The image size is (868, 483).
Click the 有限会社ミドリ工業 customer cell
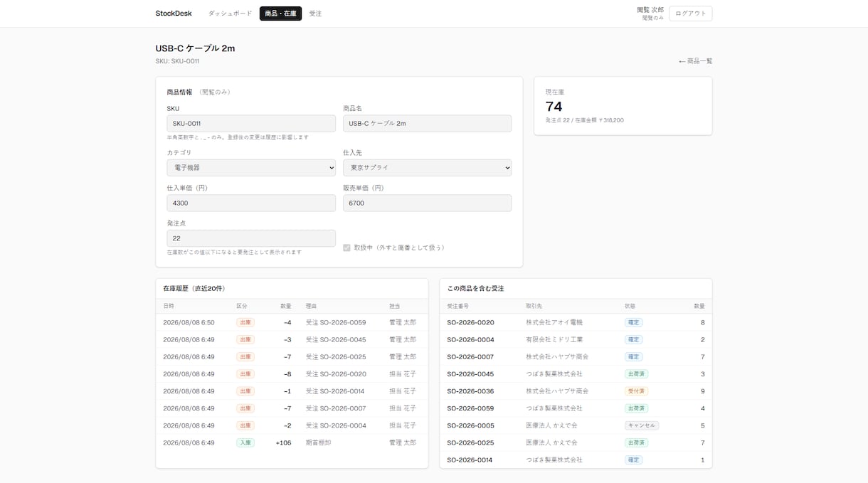554,339
